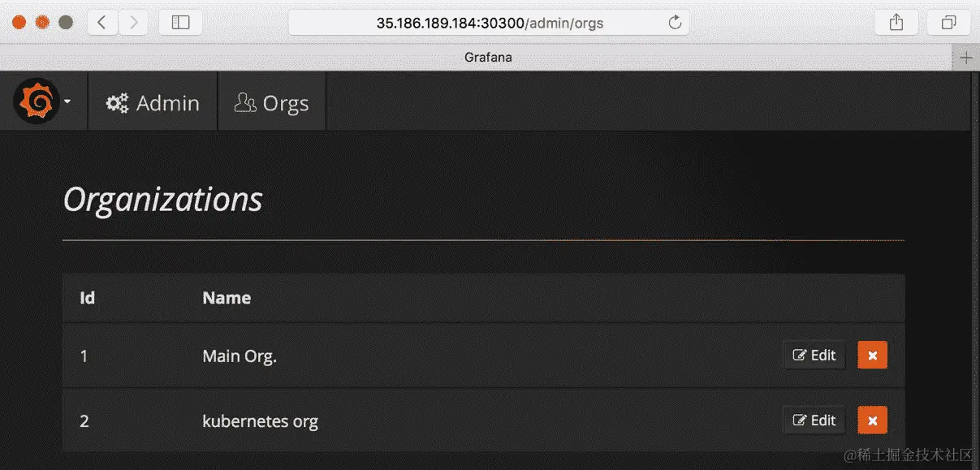Click the kubernetes org name cell
980x470 pixels.
tap(260, 420)
